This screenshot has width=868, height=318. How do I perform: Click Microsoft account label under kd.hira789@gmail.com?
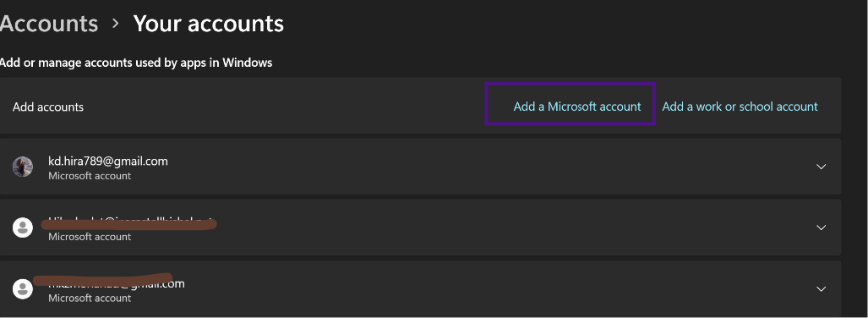click(x=90, y=176)
